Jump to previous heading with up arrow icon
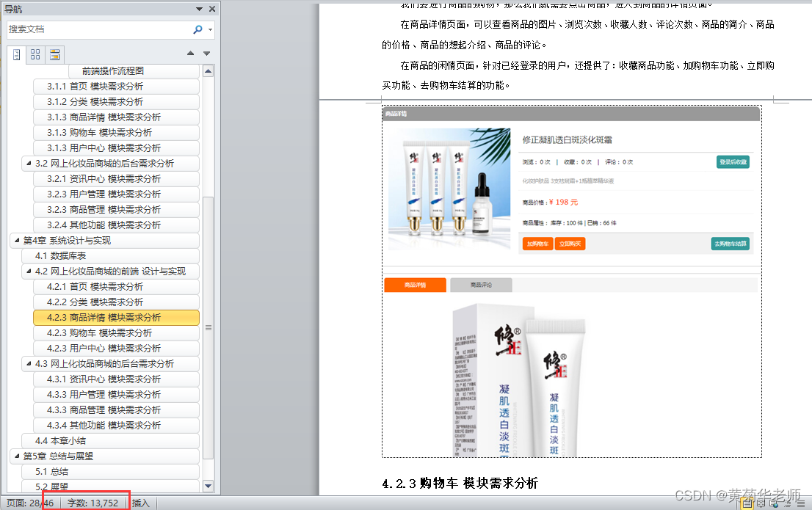The height and width of the screenshot is (510, 812). [x=189, y=53]
